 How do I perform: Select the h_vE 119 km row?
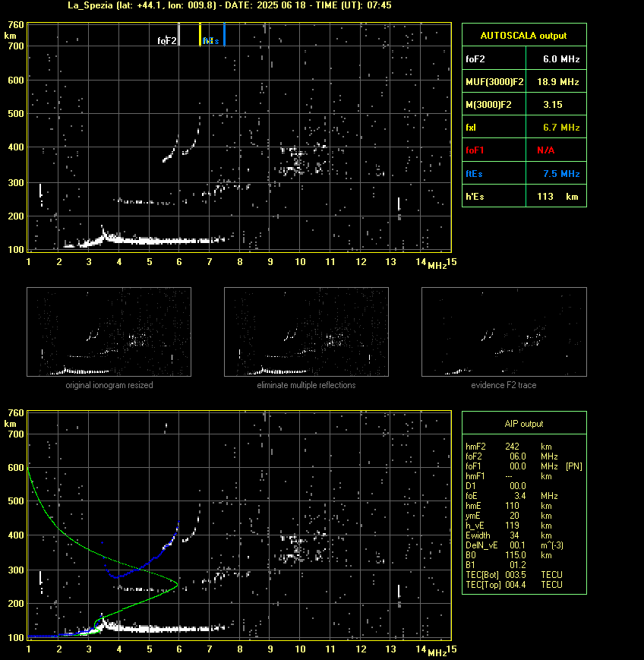[509, 526]
